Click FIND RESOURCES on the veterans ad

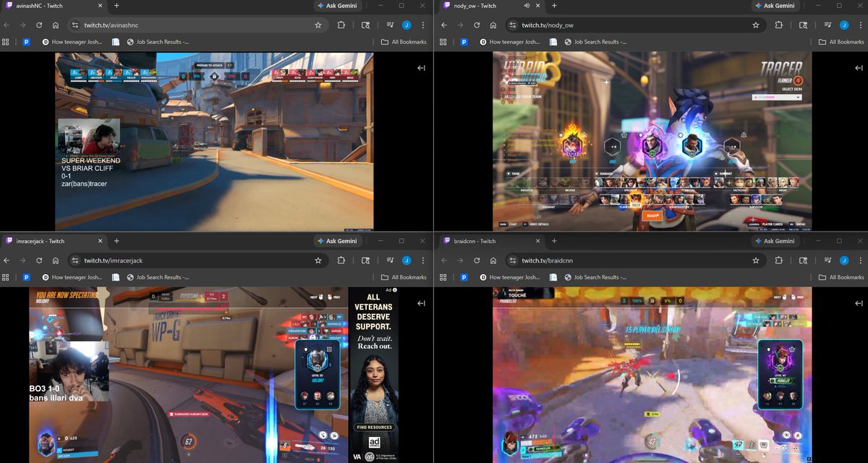click(374, 428)
